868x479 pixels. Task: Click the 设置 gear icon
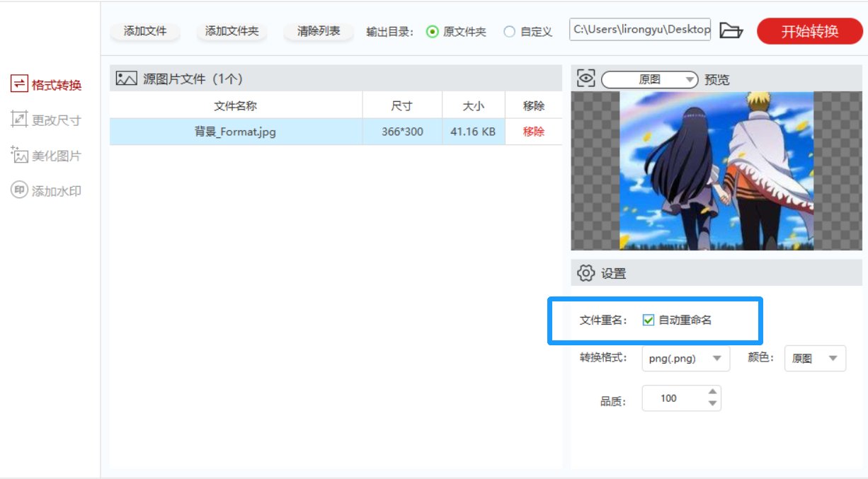(x=584, y=272)
